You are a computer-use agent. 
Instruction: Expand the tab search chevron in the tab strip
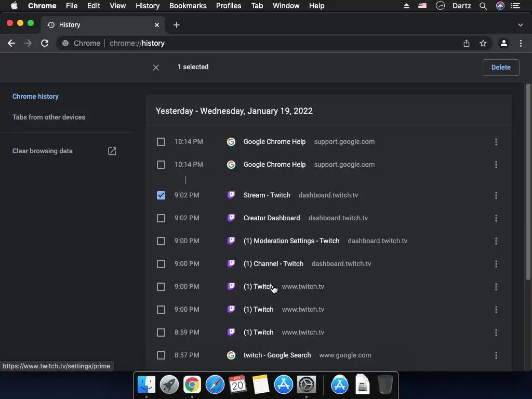pos(521,25)
